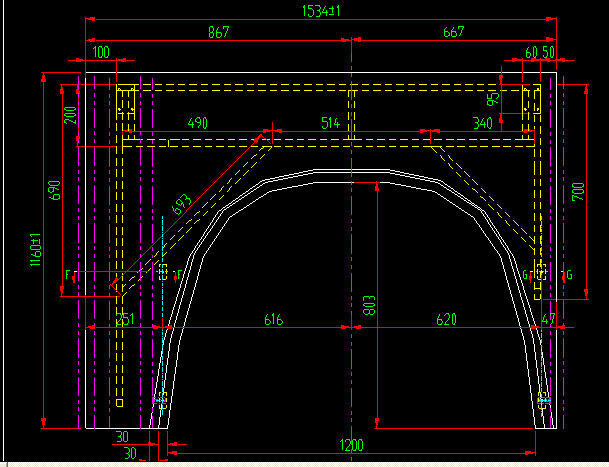Screen dimensions: 609x467
Task: Click the 1160±1 vertical height dimension
Action: pyautogui.click(x=35, y=250)
